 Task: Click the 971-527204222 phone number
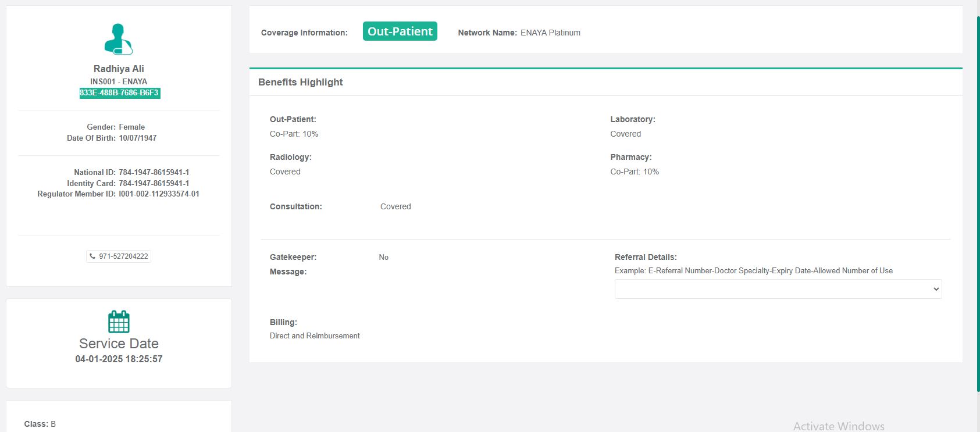(123, 256)
